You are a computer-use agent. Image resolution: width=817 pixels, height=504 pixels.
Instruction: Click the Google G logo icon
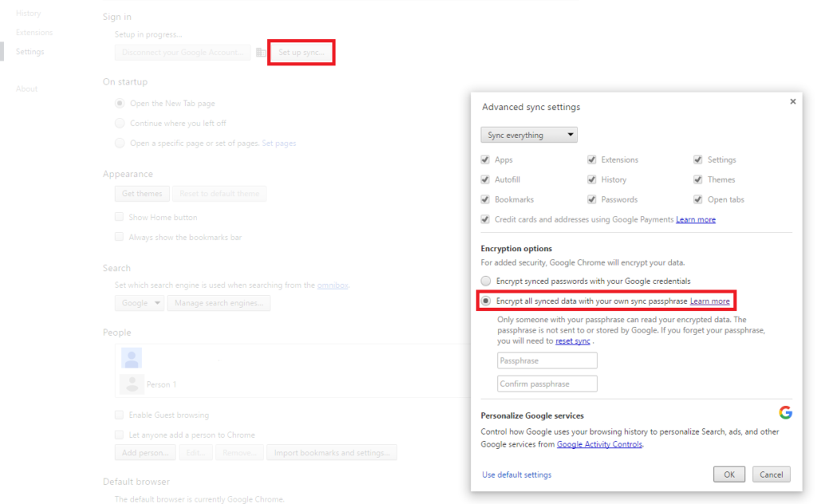pyautogui.click(x=786, y=412)
